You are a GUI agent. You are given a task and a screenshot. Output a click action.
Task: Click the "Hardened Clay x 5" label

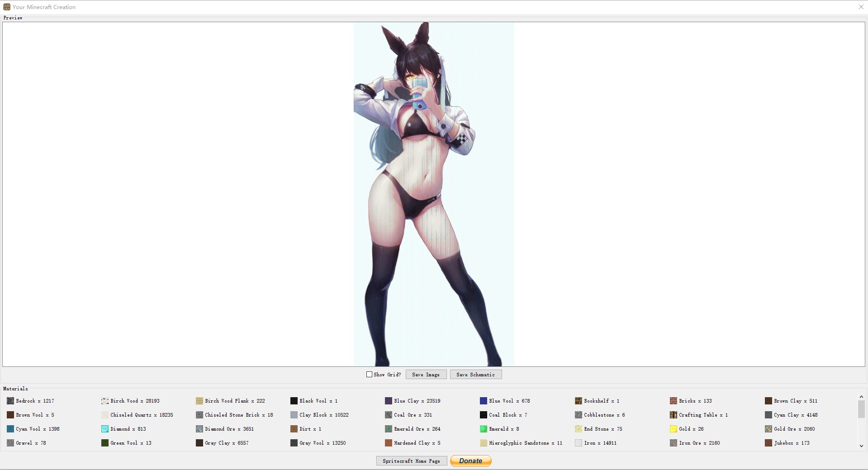[417, 443]
